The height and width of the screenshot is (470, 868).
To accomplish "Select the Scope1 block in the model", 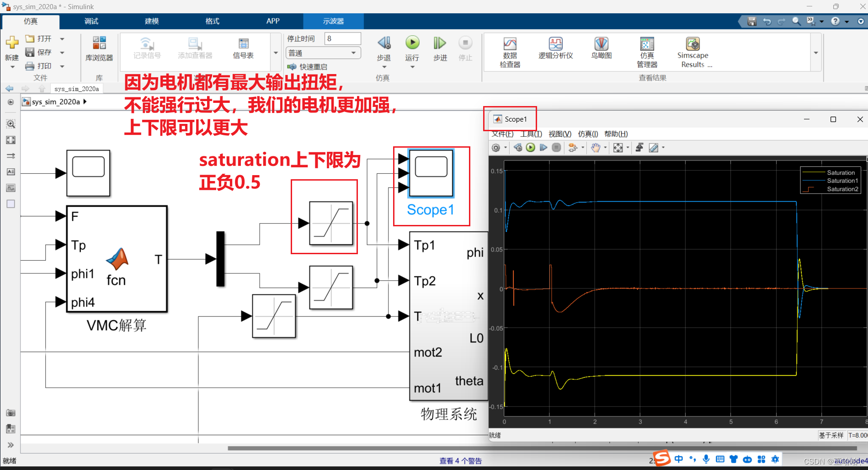I will [x=431, y=173].
